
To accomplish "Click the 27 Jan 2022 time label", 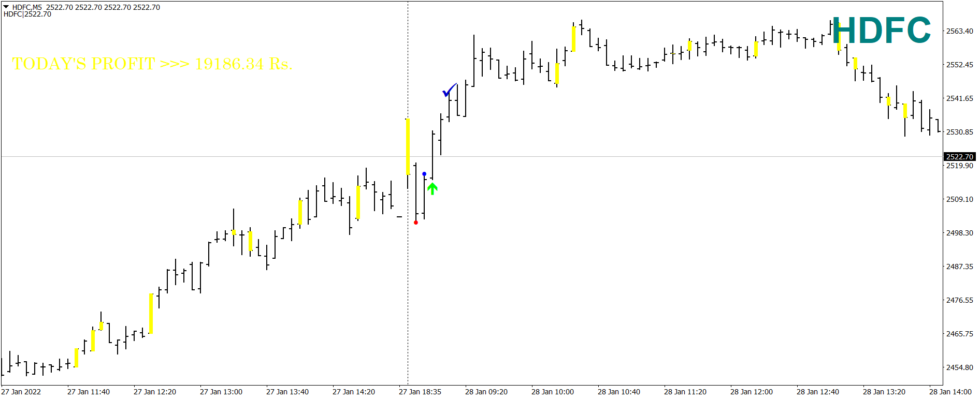I will point(21,392).
